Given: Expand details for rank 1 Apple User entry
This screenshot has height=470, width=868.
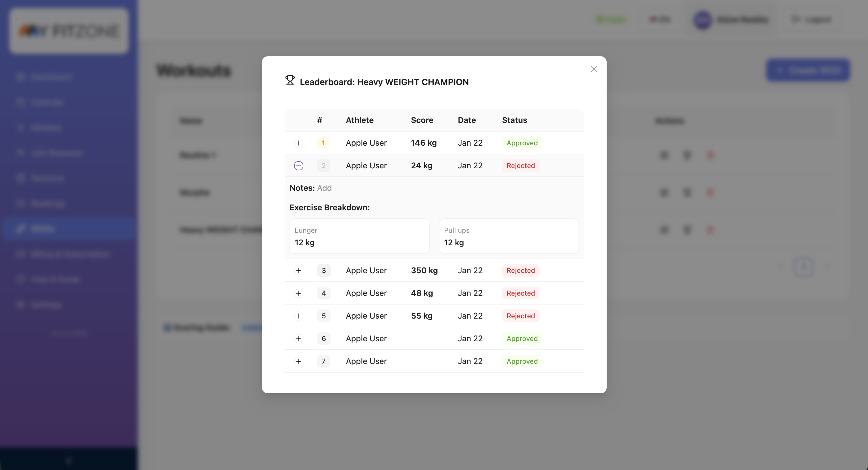Looking at the screenshot, I should 298,143.
